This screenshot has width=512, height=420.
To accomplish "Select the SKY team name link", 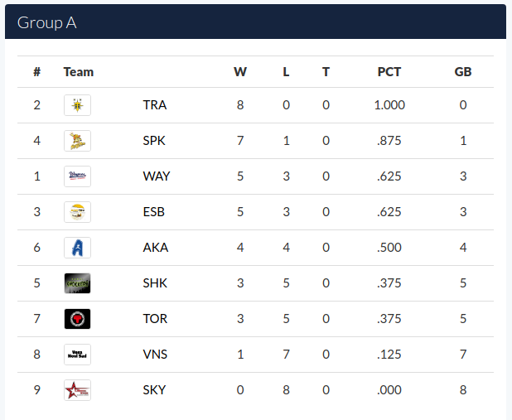I will click(154, 390).
